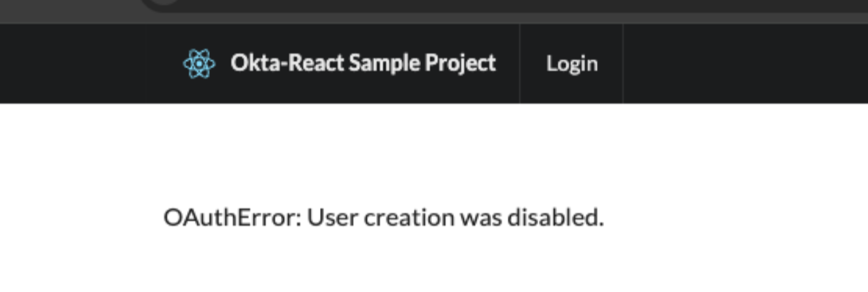The image size is (868, 292).
Task: Click empty navbar area right of Login
Action: pyautogui.click(x=743, y=64)
